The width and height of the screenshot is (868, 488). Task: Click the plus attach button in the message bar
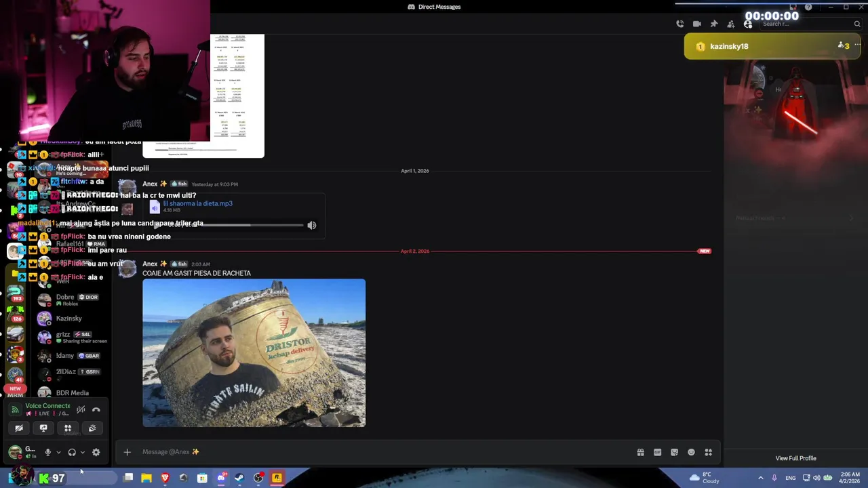127,452
